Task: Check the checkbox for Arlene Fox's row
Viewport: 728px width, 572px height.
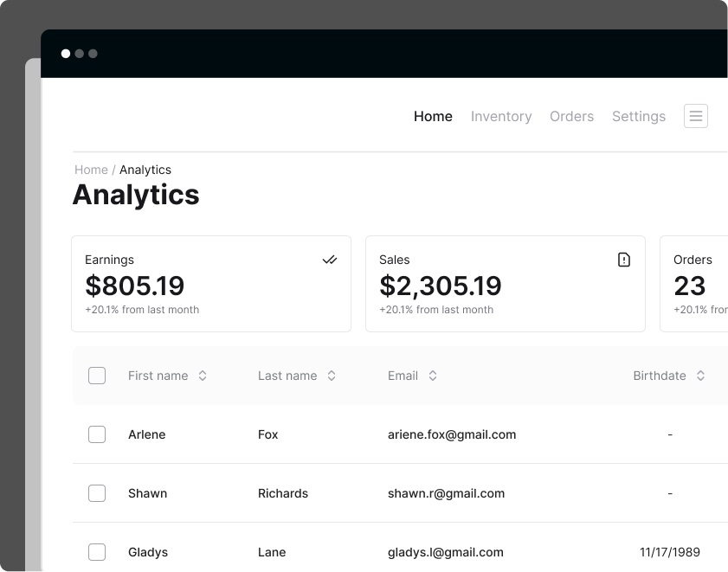Action: point(97,434)
